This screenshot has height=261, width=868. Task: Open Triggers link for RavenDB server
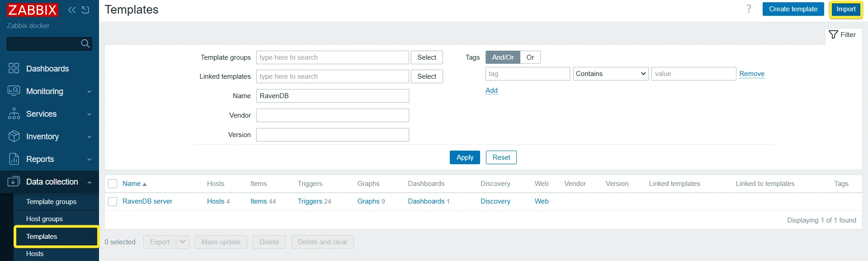[310, 201]
